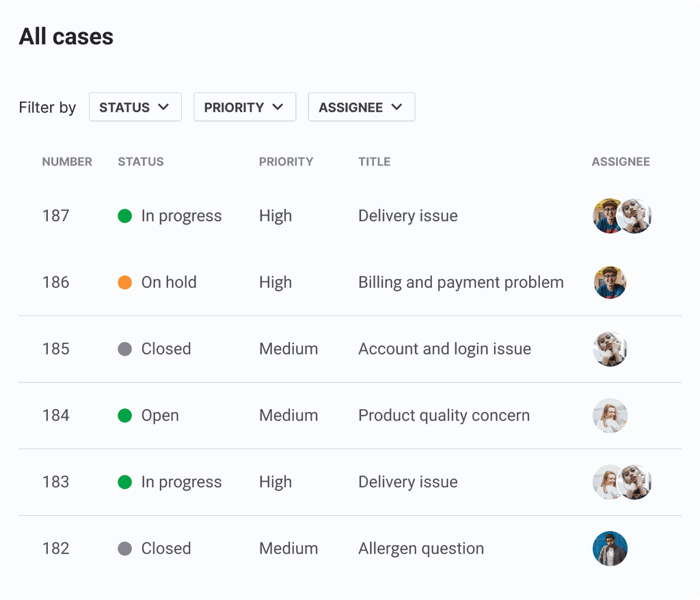Open the Assignee filter dropdown
Screen dimensions: 700x600
[x=361, y=107]
